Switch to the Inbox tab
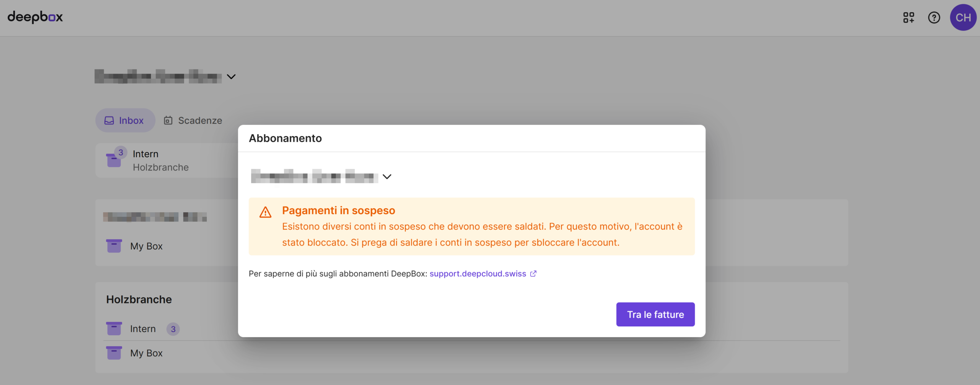This screenshot has height=385, width=980. tap(125, 120)
